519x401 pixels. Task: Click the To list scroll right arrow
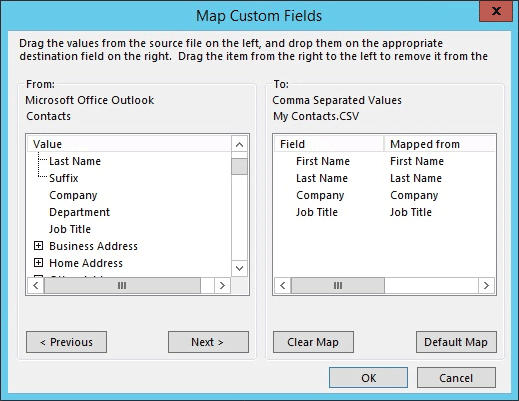[486, 285]
